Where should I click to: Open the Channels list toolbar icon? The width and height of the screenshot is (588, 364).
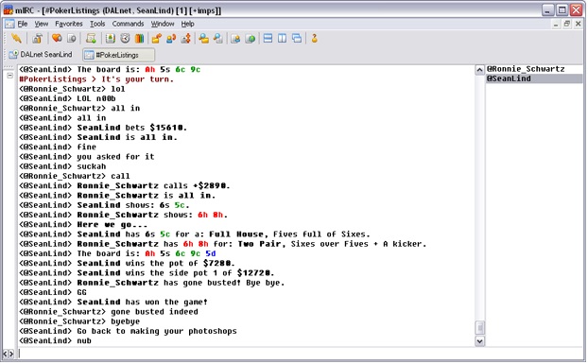71,38
